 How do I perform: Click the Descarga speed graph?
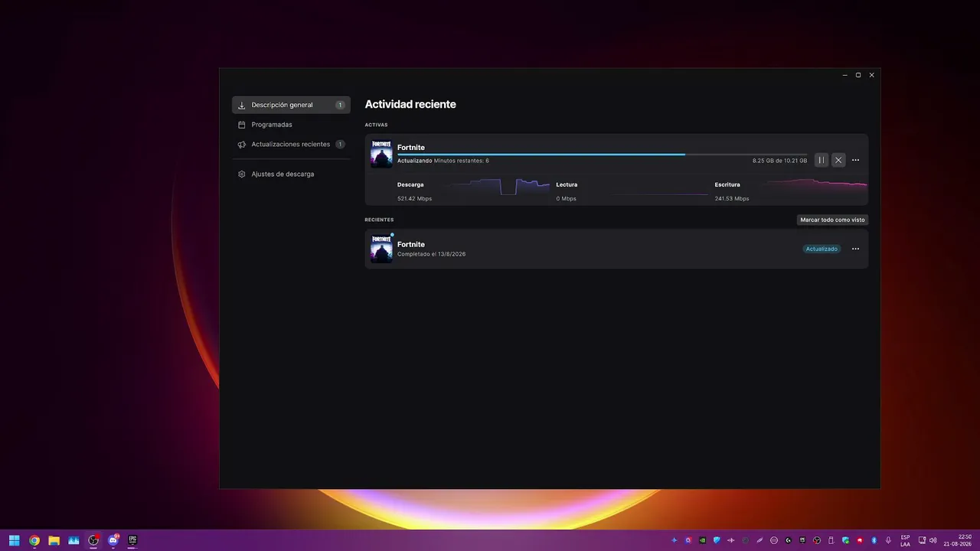coord(498,187)
